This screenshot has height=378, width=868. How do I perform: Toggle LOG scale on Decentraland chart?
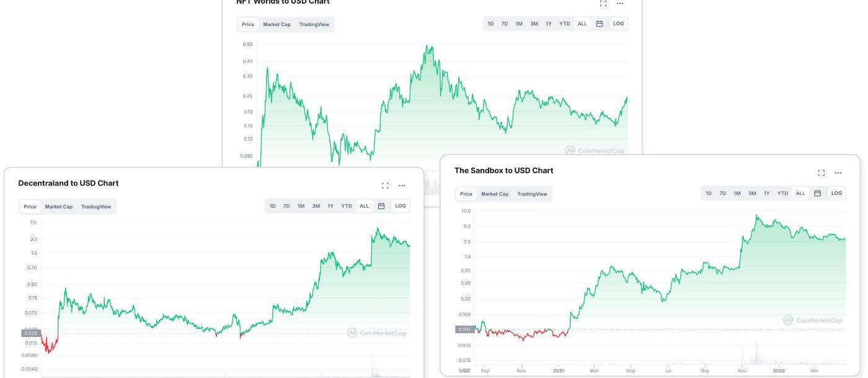click(401, 206)
